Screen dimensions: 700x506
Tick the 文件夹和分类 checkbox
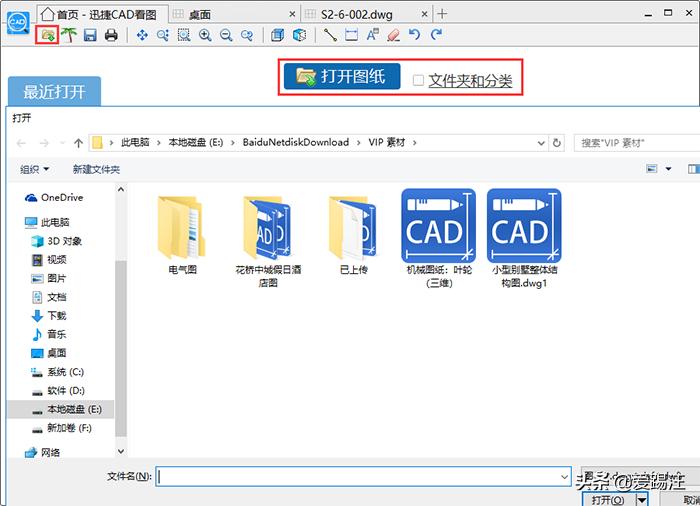coord(418,80)
